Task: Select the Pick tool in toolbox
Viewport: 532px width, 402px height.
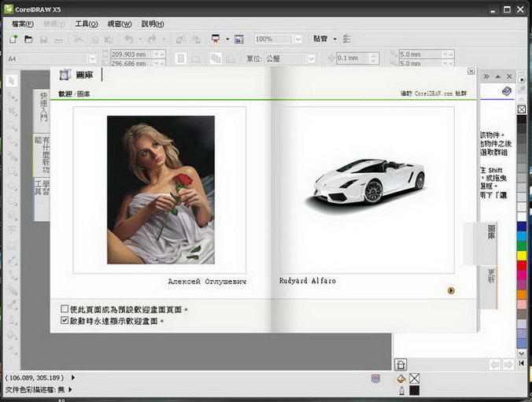Action: pos(12,80)
